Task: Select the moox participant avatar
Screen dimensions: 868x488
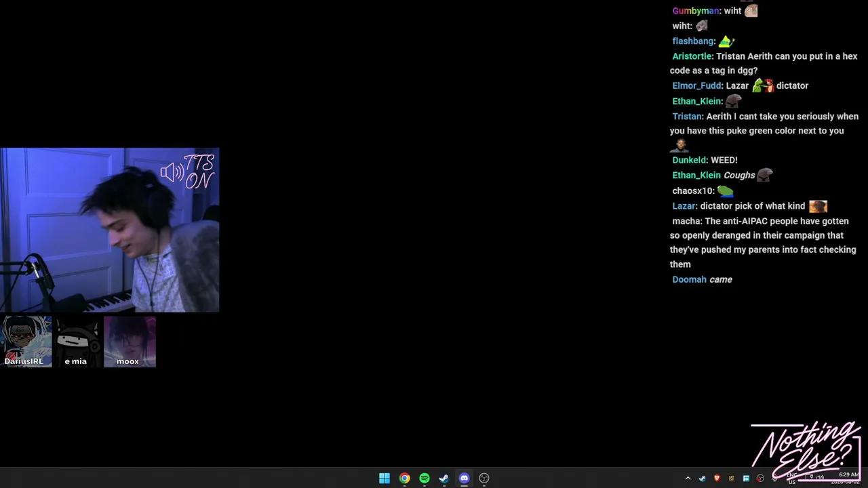Action: click(x=130, y=342)
